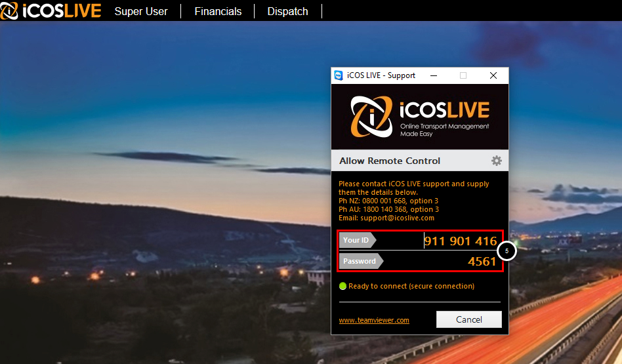Click the 'Allow Remote Control' heading
Screen dimensions: 622x364
tap(390, 161)
